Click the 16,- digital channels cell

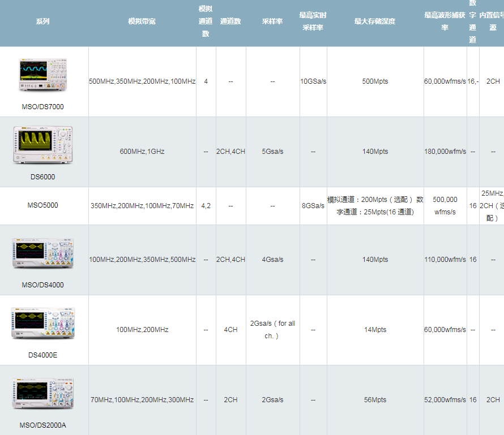(473, 81)
